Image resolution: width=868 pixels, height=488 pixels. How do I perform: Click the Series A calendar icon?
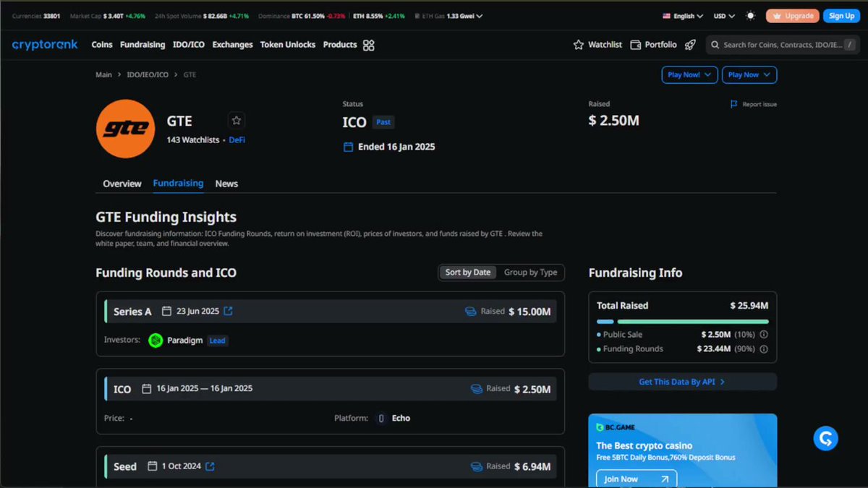[x=166, y=312]
